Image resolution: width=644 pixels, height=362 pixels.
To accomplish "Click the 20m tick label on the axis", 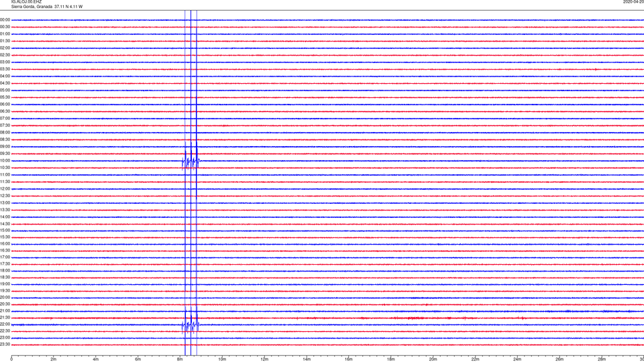I will tap(433, 359).
